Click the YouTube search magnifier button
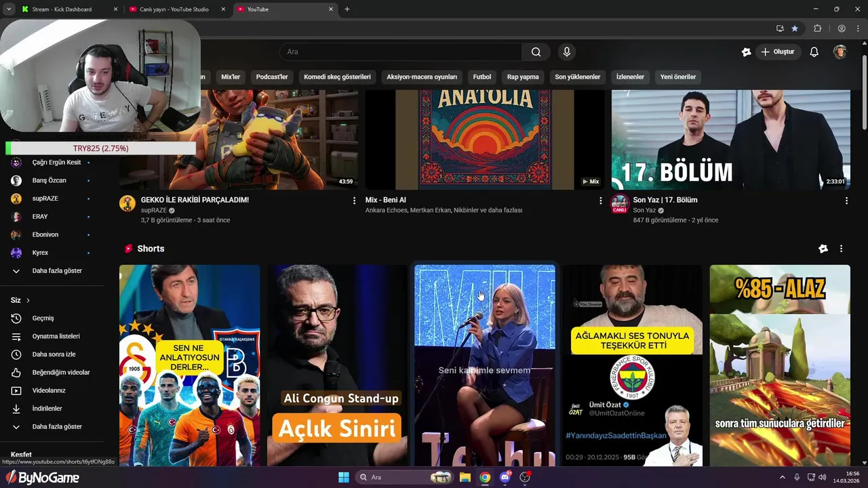868x488 pixels. 536,52
